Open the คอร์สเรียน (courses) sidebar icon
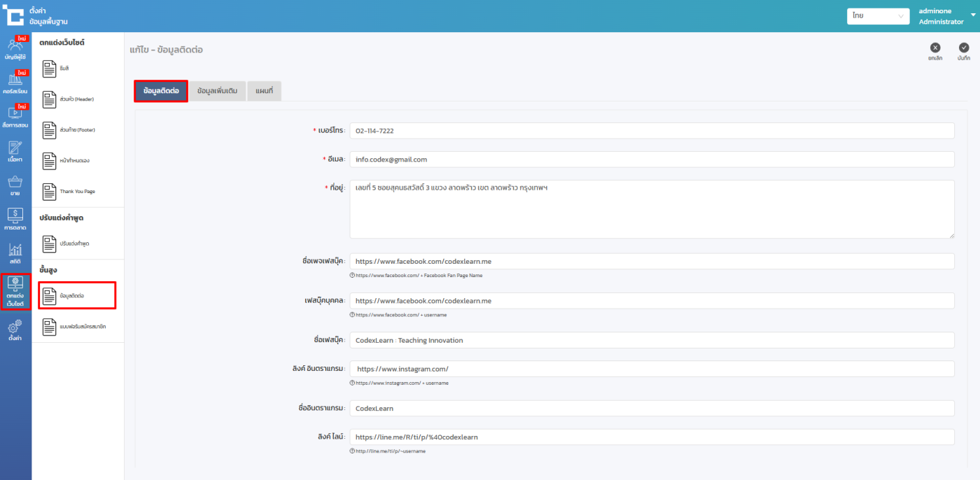Screen dimensions: 980x480 coord(15,83)
